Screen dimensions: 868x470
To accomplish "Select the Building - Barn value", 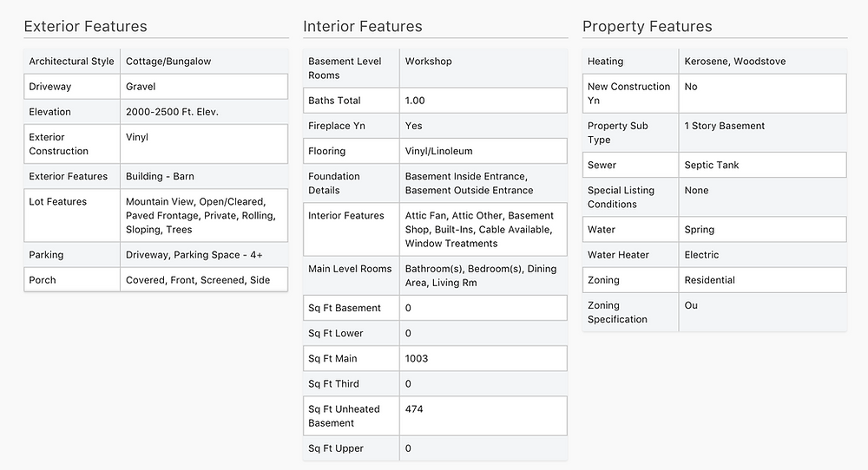I will tap(160, 176).
